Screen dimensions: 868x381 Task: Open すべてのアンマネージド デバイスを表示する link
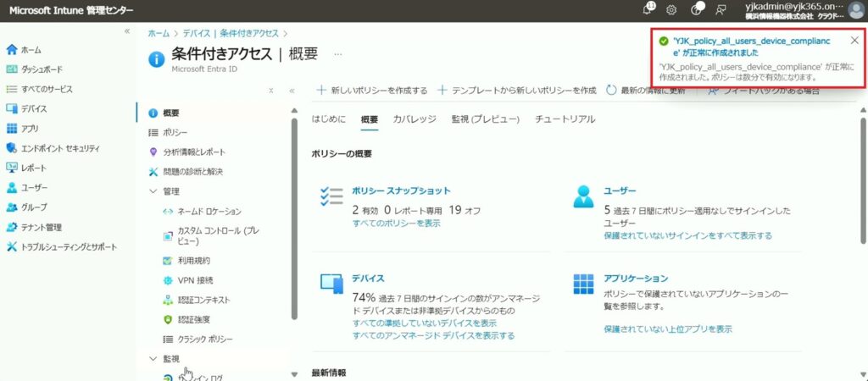433,335
